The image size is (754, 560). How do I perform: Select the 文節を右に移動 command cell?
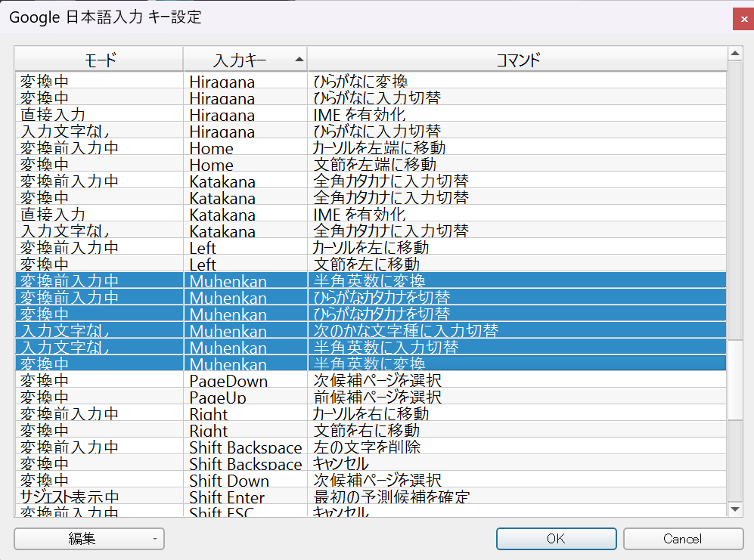coord(517,430)
